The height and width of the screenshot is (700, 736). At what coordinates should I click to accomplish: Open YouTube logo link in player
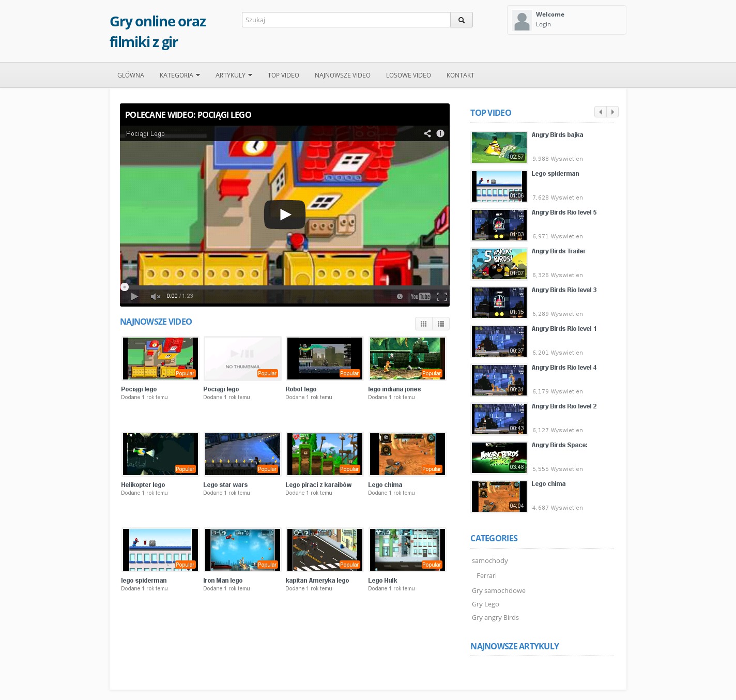420,297
